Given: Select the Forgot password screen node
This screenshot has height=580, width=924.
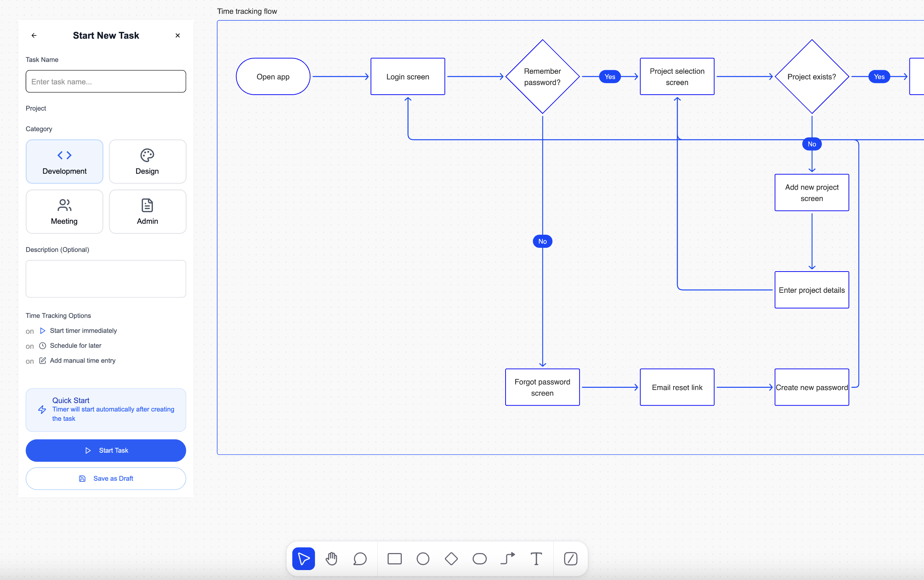Looking at the screenshot, I should point(542,387).
